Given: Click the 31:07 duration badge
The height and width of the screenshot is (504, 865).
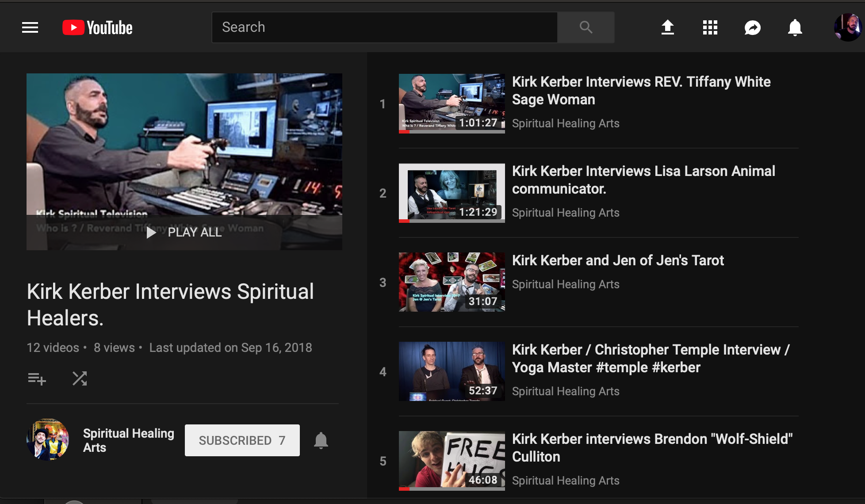Looking at the screenshot, I should (483, 302).
